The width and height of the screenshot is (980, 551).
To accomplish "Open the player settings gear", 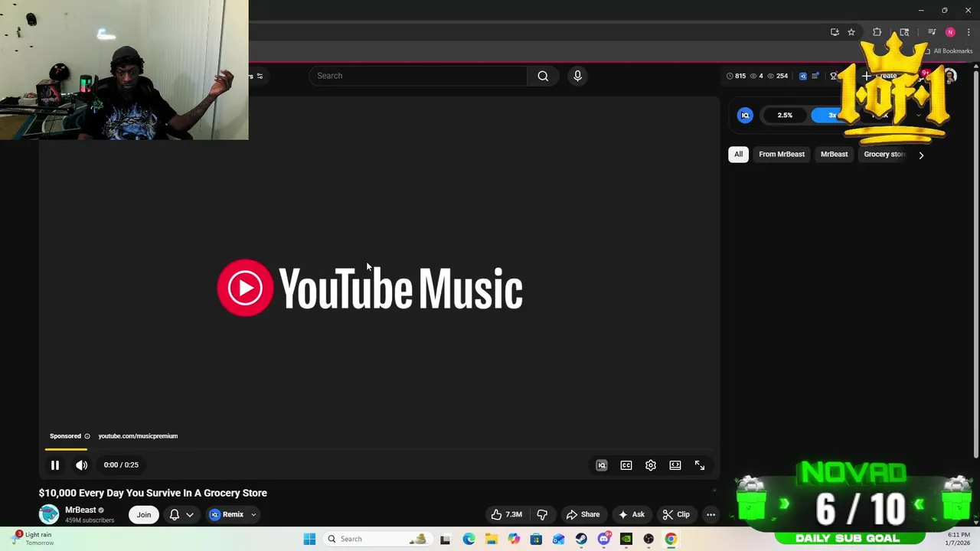I will [x=651, y=465].
